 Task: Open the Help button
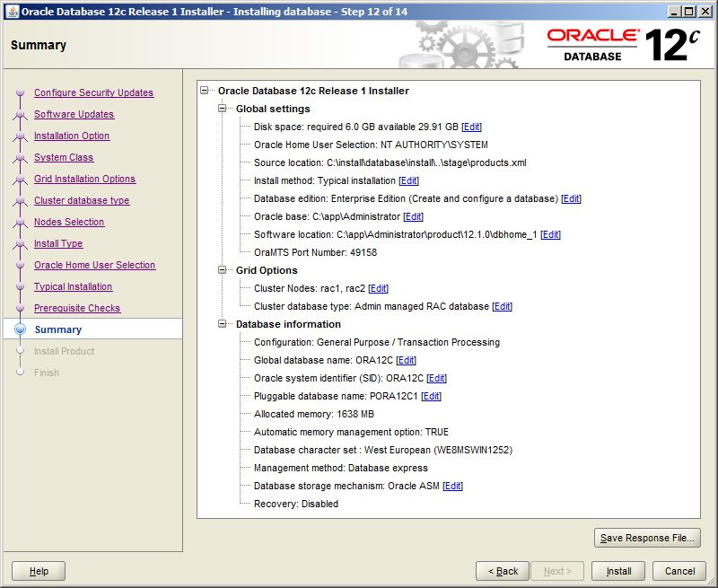[x=39, y=571]
